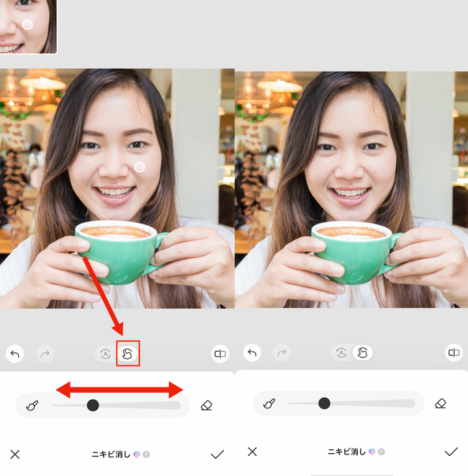The image size is (468, 476).
Task: Tap the zoomed preview thumbnail of the face
Action: pos(28,26)
